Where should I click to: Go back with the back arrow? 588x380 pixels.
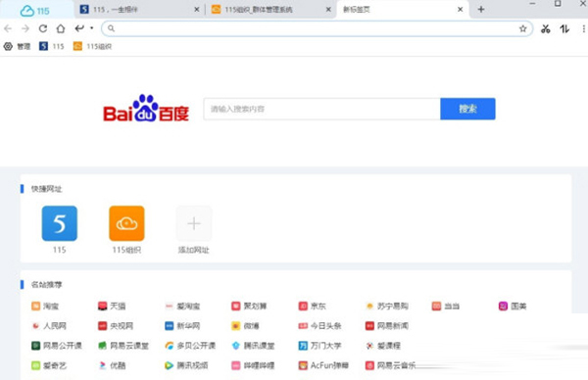8,28
